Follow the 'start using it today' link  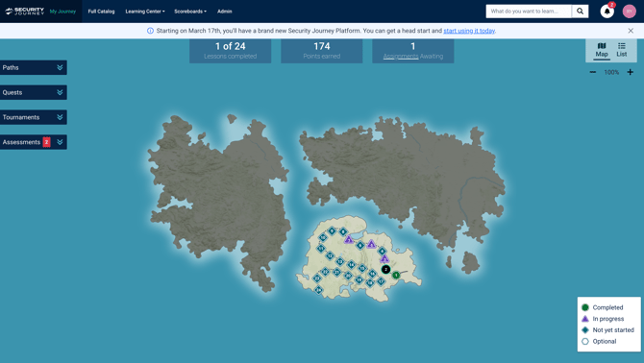[x=469, y=31]
